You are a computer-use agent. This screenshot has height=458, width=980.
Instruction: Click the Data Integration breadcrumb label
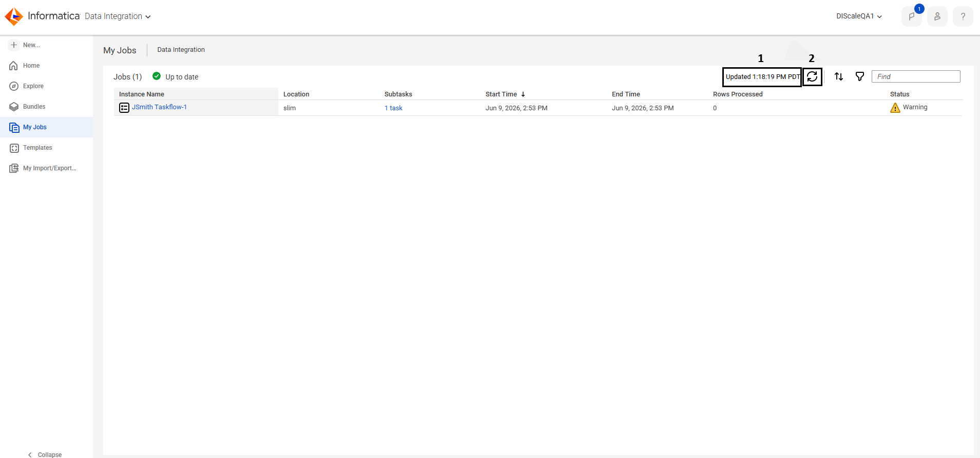181,50
